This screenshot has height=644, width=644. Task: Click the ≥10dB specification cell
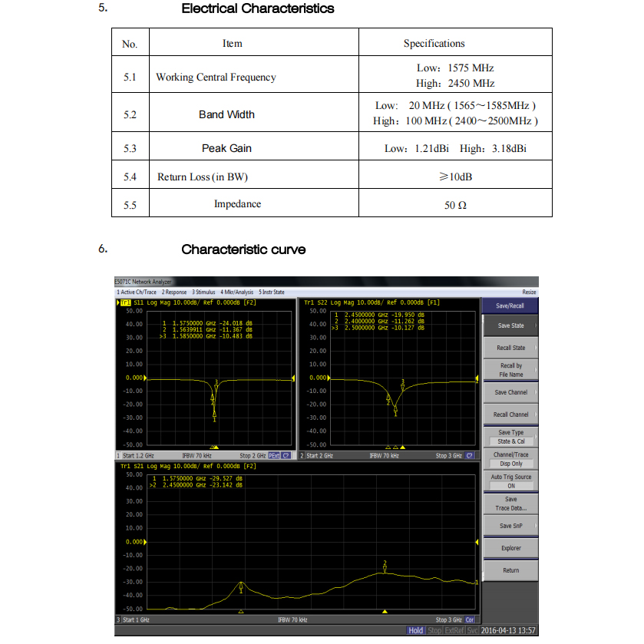[x=455, y=174]
